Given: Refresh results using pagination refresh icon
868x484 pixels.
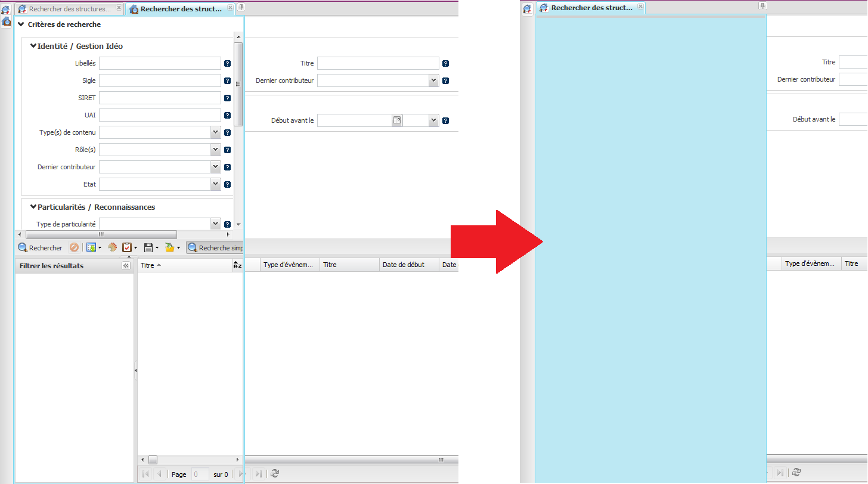Looking at the screenshot, I should coord(275,474).
